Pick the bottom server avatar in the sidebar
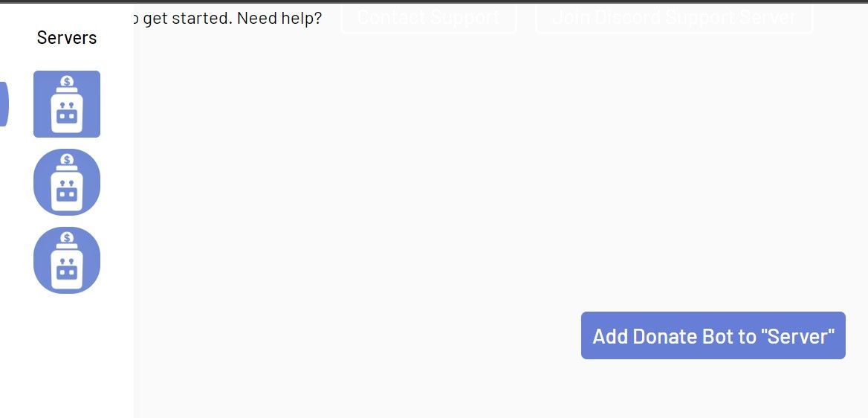Viewport: 868px width, 418px height. tap(67, 260)
